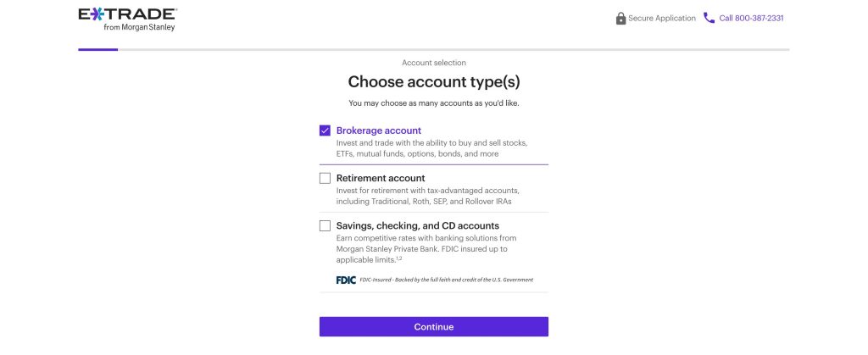Image resolution: width=868 pixels, height=355 pixels.
Task: Click the secure lock icon
Action: click(x=620, y=18)
